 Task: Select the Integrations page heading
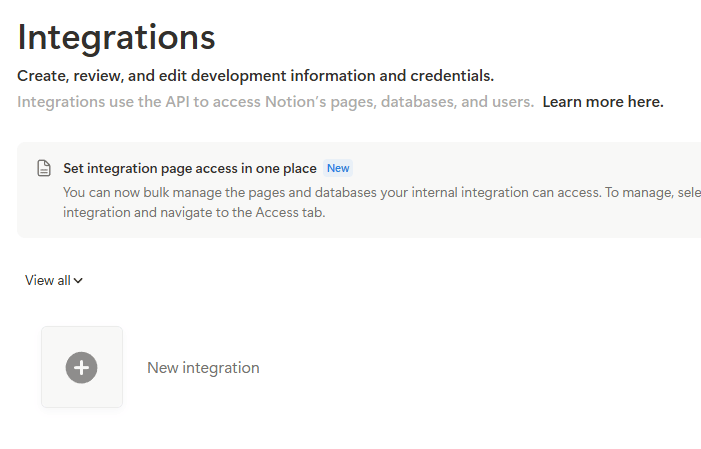(116, 38)
